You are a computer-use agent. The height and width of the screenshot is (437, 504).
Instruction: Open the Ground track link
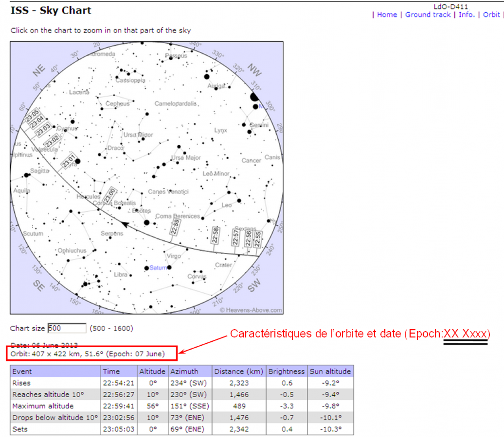click(x=428, y=15)
